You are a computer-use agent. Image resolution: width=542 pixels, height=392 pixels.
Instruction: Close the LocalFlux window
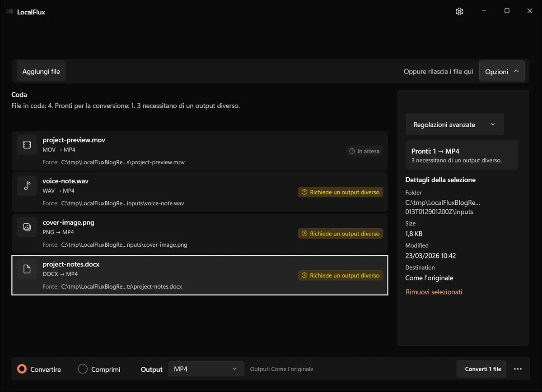click(x=530, y=11)
